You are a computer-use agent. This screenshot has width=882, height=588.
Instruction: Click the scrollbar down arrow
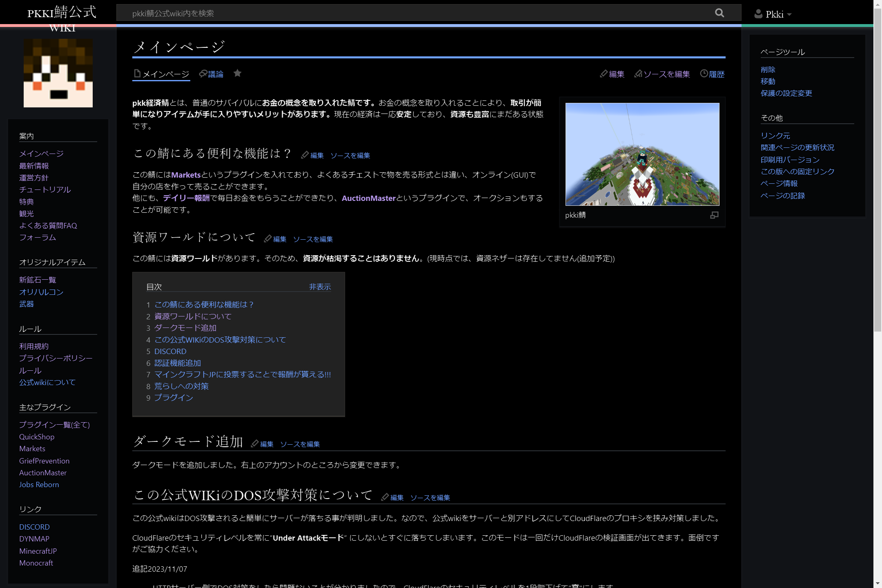point(878,584)
